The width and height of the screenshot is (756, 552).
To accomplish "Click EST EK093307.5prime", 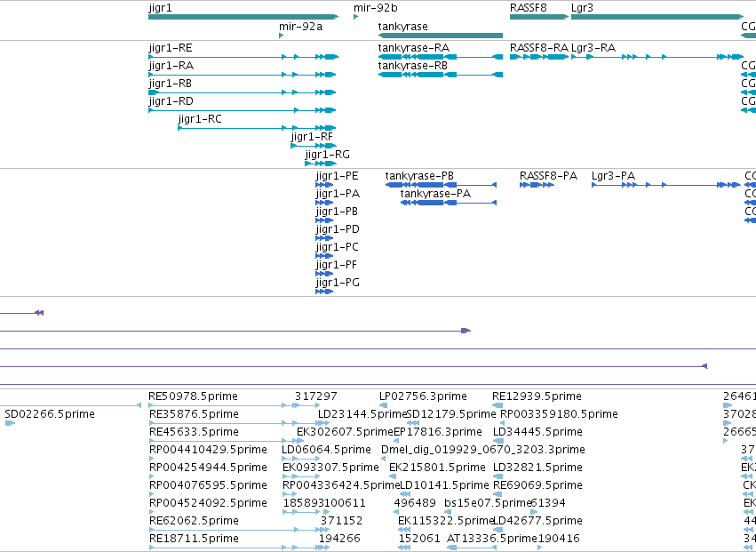I will coord(330,468).
